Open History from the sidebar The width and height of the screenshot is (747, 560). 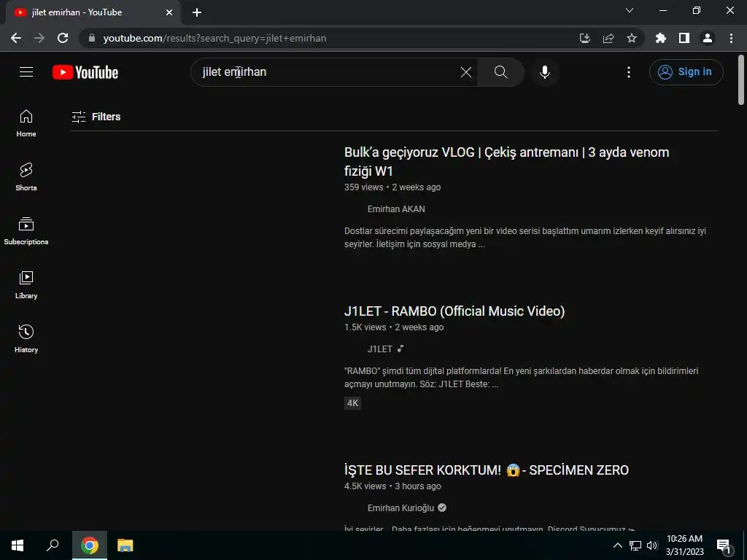(26, 338)
